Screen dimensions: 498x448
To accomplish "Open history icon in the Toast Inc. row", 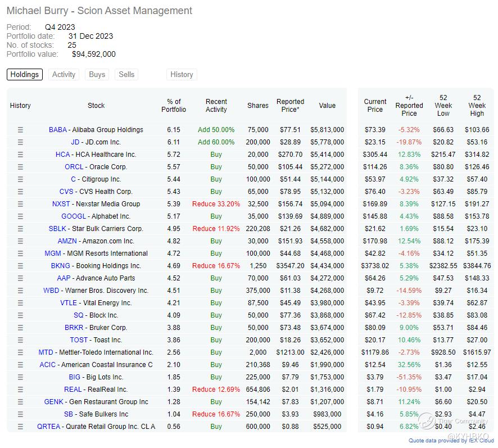I will [20, 340].
